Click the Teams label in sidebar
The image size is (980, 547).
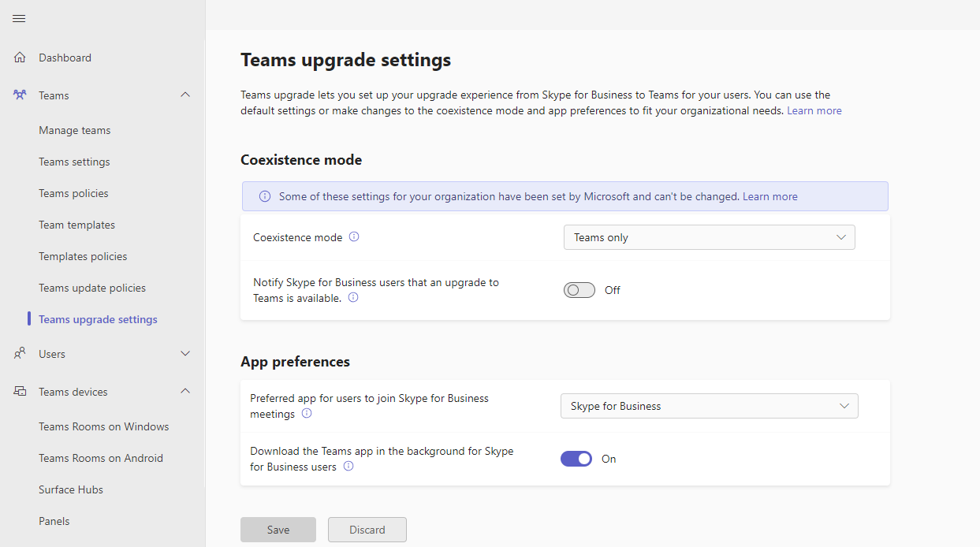coord(54,95)
